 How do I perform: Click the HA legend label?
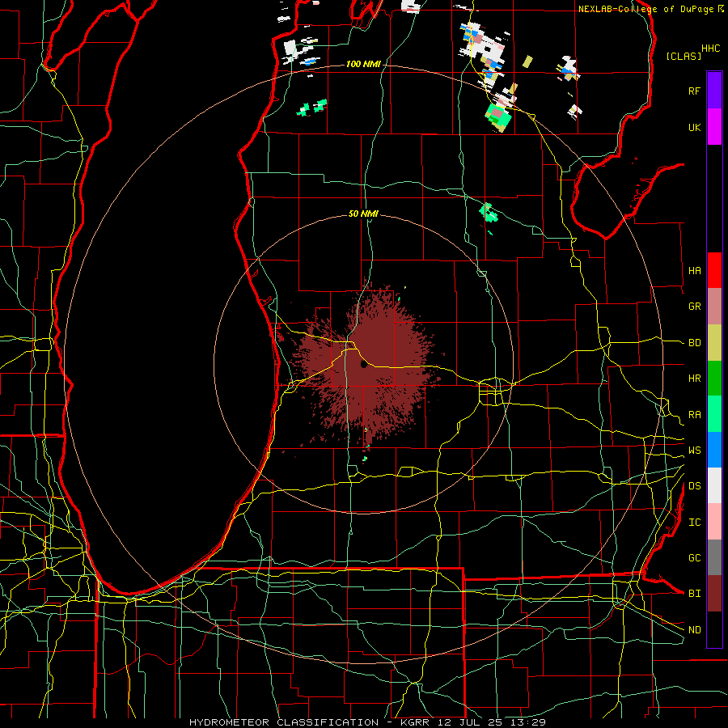(694, 271)
